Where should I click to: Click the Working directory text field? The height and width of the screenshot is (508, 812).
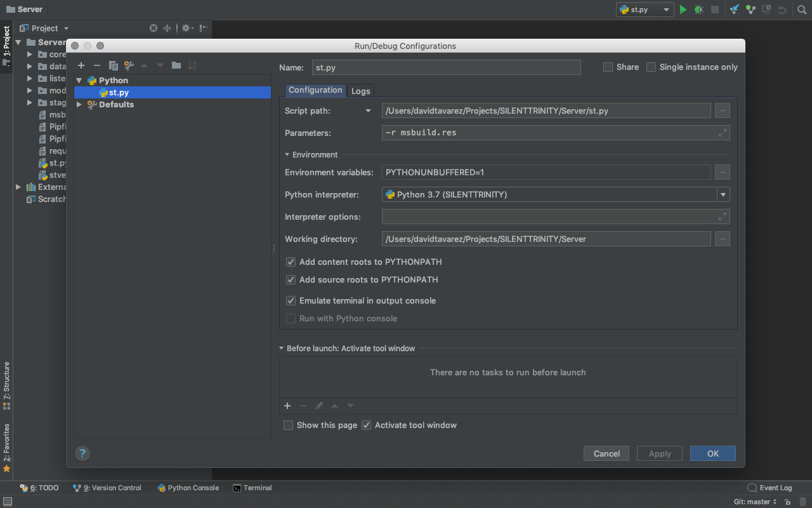coord(546,239)
